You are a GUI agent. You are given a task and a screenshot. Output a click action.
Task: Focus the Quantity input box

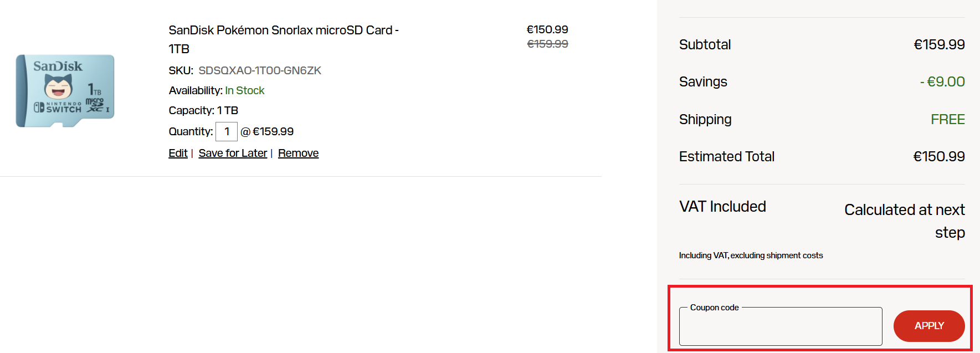(x=227, y=132)
